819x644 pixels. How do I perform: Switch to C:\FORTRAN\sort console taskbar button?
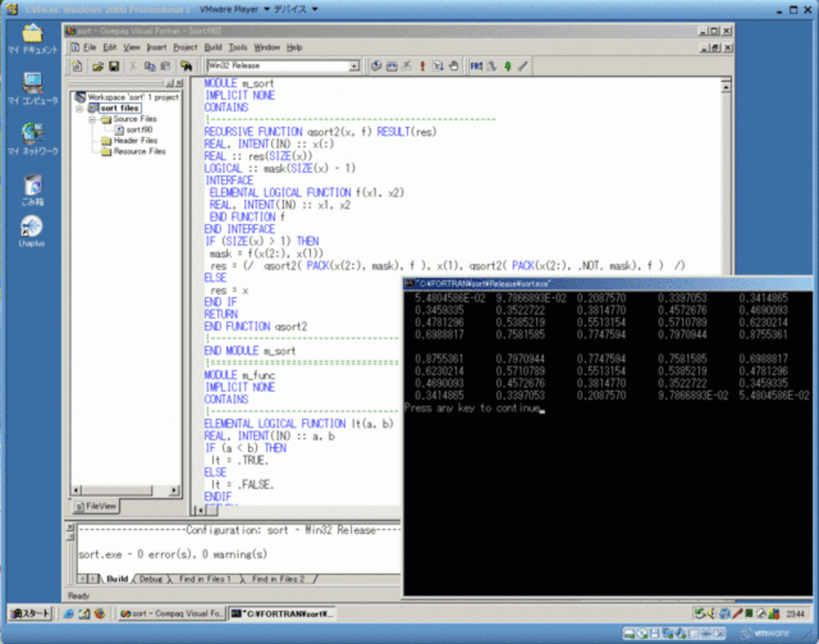point(282,613)
